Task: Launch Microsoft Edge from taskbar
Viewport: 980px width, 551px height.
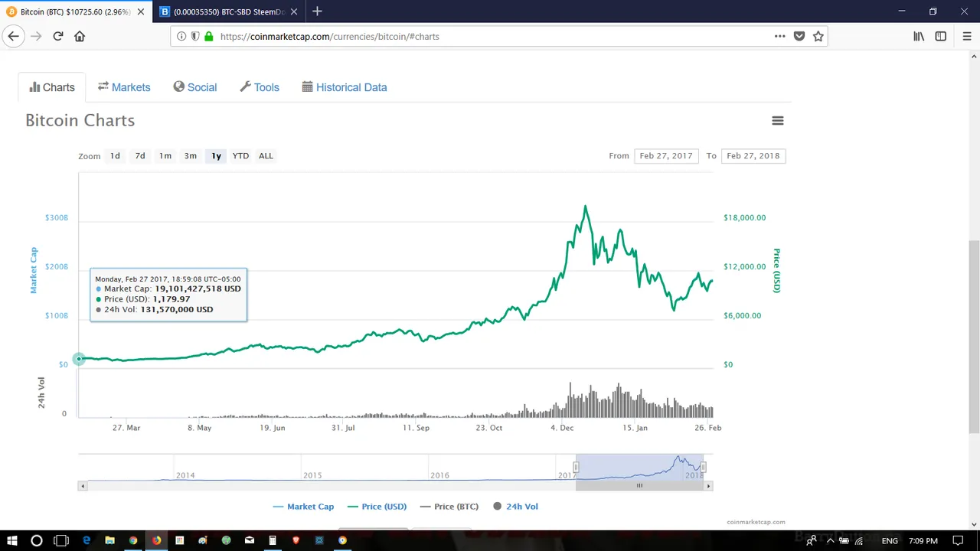Action: (x=87, y=540)
